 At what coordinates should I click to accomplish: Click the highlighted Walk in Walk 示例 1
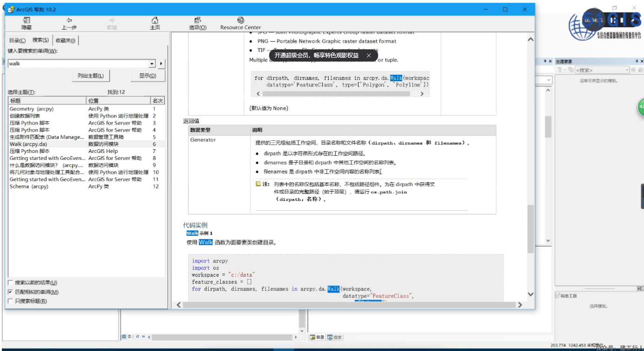[x=192, y=233]
